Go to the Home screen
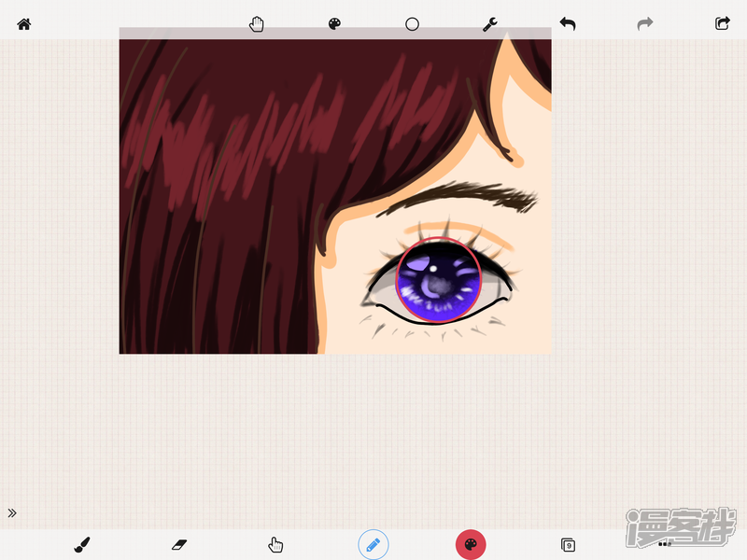 (x=24, y=24)
